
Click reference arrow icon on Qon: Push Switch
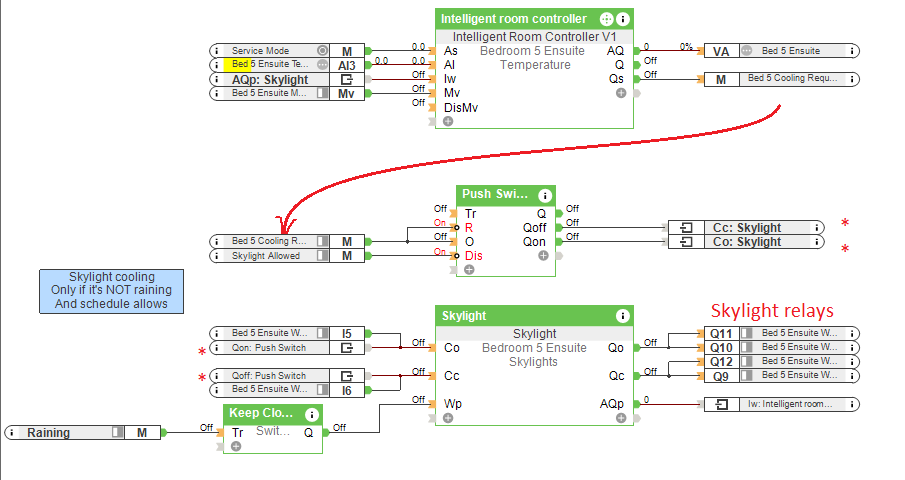point(346,348)
